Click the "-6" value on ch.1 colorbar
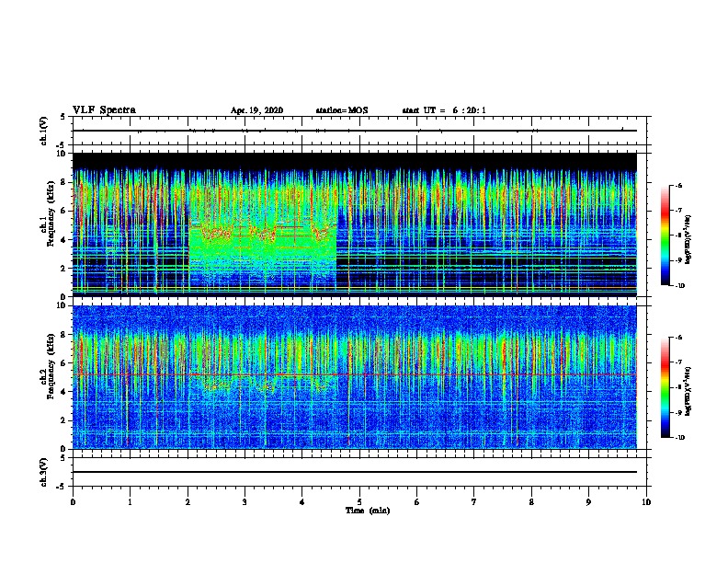This screenshot has height=563, width=728. (x=678, y=186)
